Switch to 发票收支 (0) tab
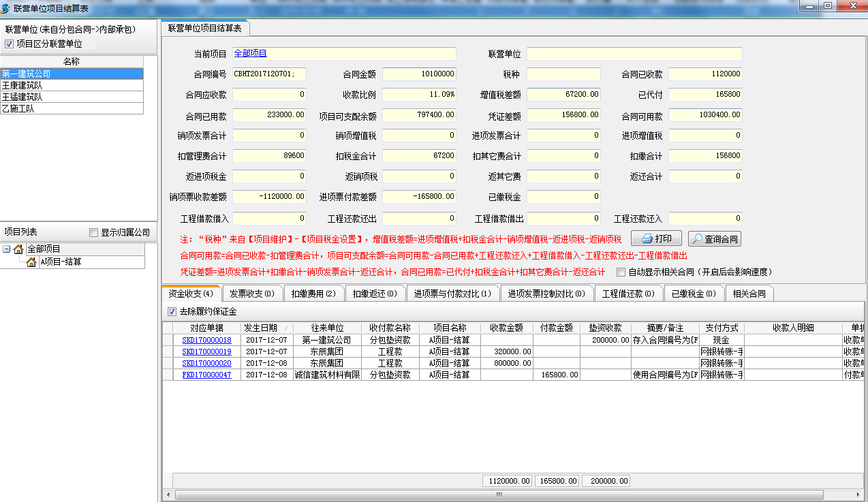This screenshot has height=502, width=868. click(x=251, y=294)
